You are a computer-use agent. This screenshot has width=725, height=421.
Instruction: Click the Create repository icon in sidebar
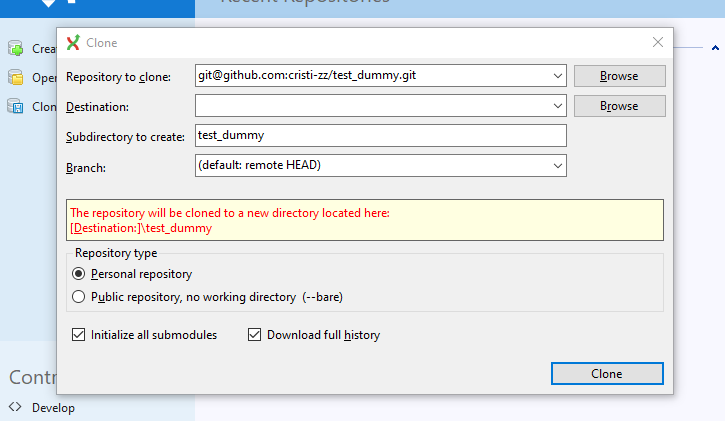(15, 48)
